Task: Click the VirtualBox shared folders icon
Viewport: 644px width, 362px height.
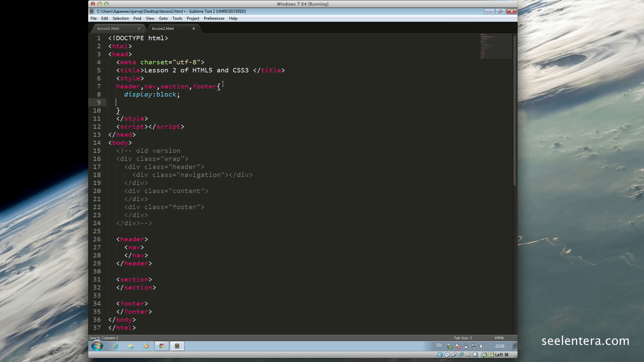Action: (x=468, y=354)
